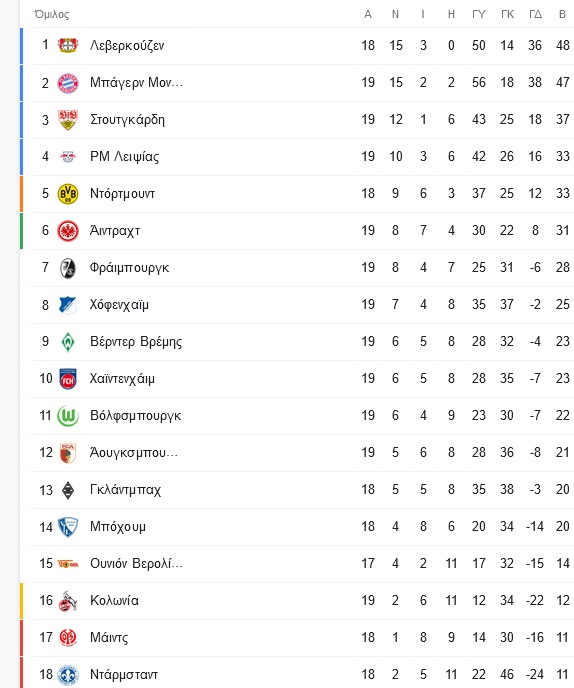Click the ΓΔ goal difference header
The height and width of the screenshot is (688, 574).
coord(535,14)
